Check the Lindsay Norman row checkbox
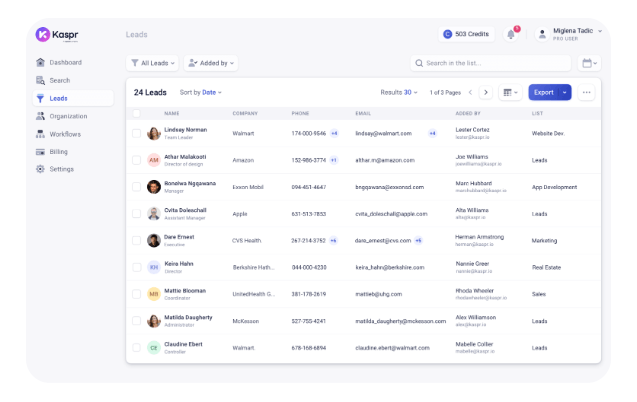 (x=136, y=133)
